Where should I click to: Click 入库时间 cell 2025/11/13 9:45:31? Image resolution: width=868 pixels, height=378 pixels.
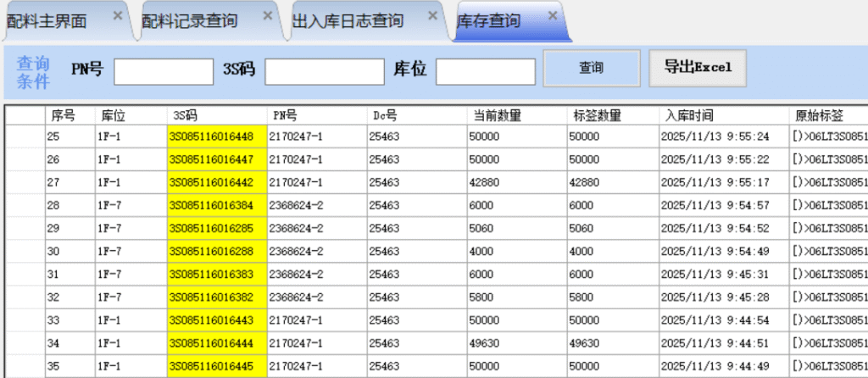click(x=726, y=275)
